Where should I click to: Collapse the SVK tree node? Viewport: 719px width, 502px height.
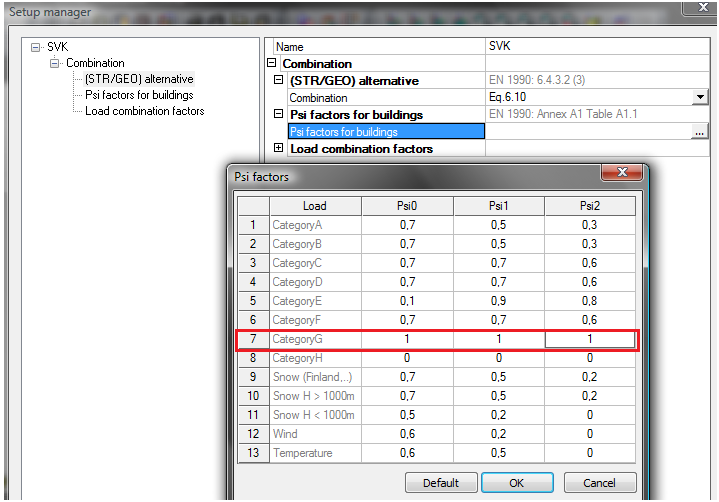[x=37, y=47]
